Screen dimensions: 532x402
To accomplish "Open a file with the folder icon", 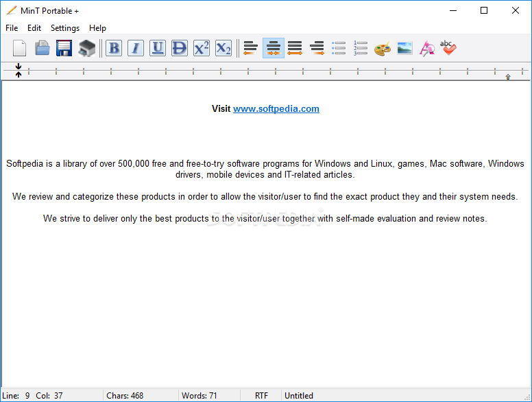I will (42, 48).
